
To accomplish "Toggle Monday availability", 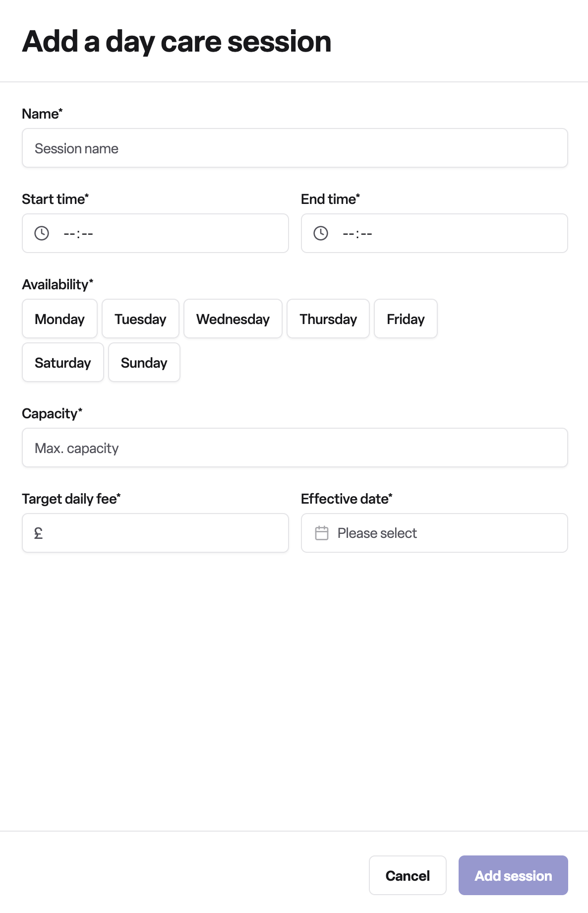I will coord(59,319).
